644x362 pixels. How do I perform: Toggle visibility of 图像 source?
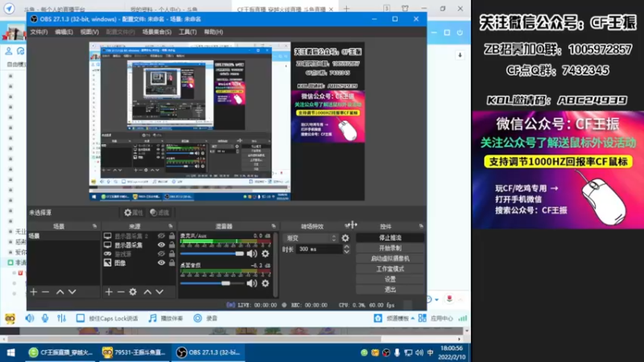tap(162, 263)
